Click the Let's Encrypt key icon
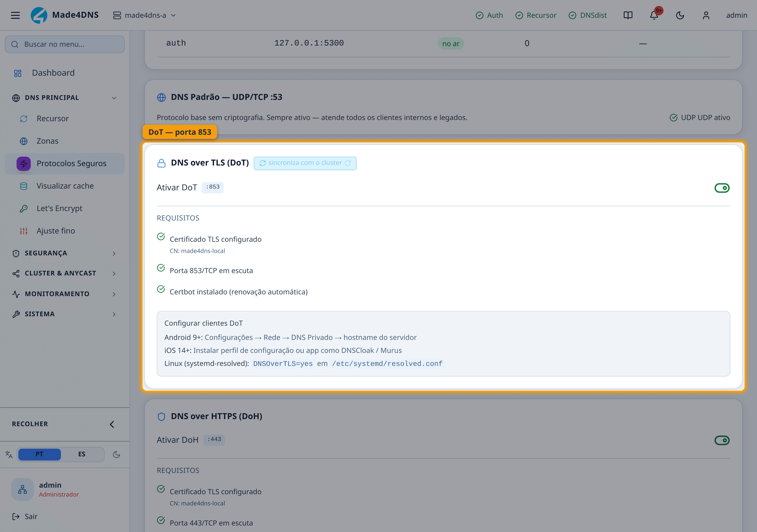 pyautogui.click(x=24, y=209)
